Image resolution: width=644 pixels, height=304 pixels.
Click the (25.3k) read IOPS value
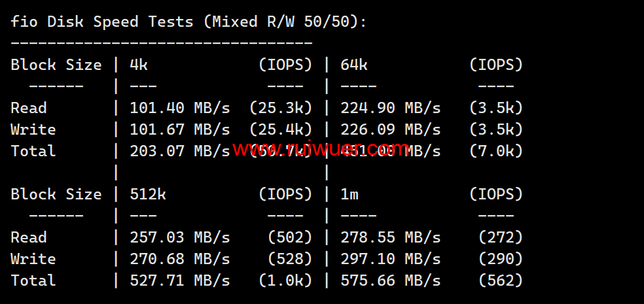tap(281, 108)
